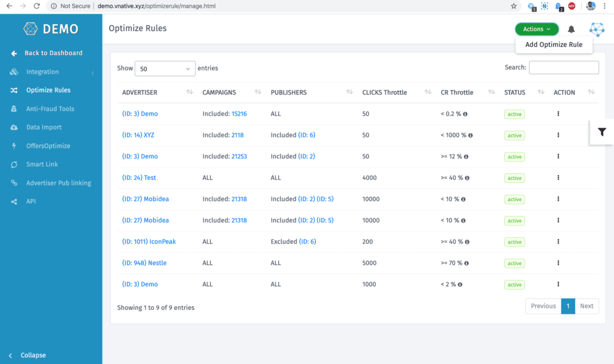Click info icon next to < 0.2 %
This screenshot has width=614, height=364.
(465, 114)
